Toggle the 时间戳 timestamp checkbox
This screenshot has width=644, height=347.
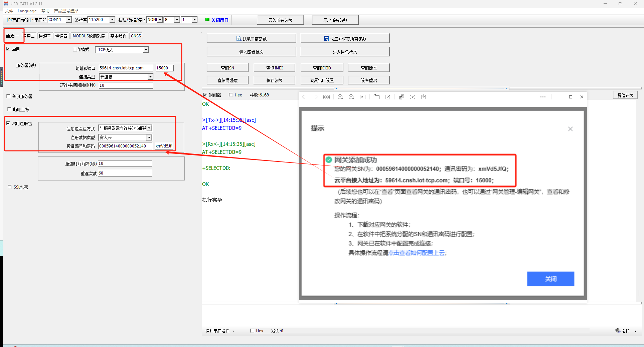(205, 95)
